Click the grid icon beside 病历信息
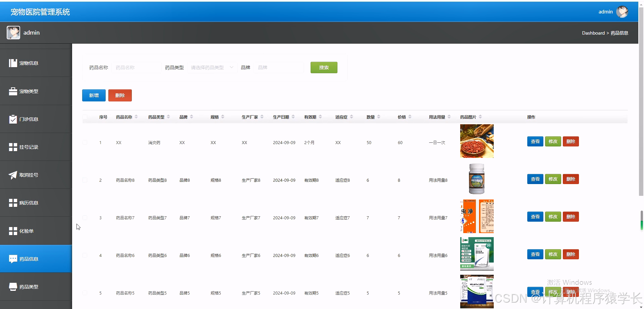The image size is (644, 309). pyautogui.click(x=13, y=203)
